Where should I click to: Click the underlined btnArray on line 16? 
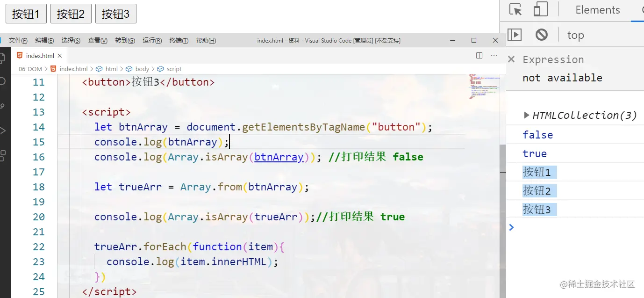coord(279,157)
